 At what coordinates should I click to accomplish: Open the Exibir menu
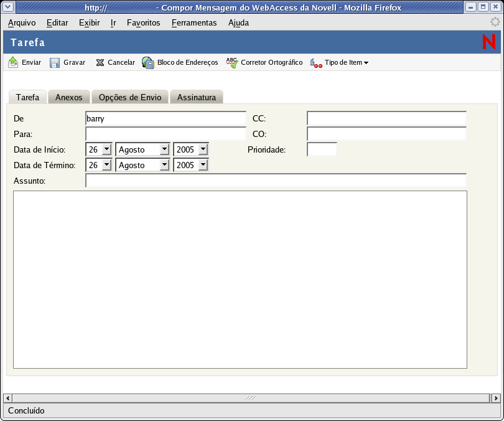tap(90, 23)
